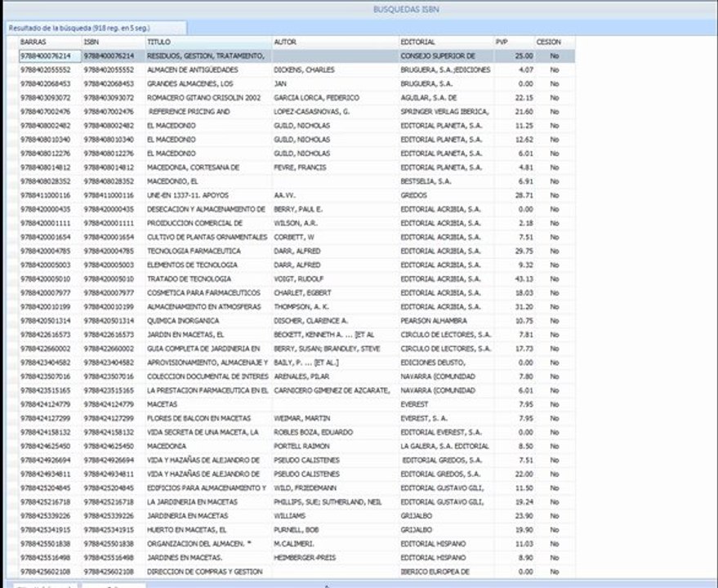This screenshot has height=588, width=718.
Task: Select the ALMACEN DE ANTIGÜEDADES title cell
Action: 208,69
